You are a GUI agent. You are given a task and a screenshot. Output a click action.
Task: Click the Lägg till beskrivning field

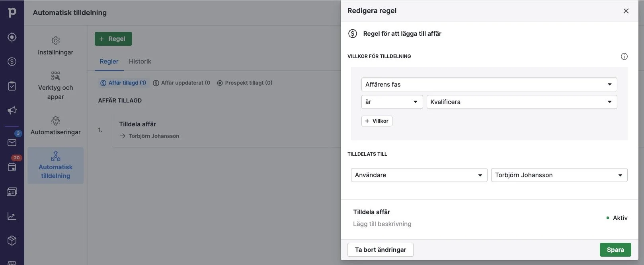click(382, 224)
